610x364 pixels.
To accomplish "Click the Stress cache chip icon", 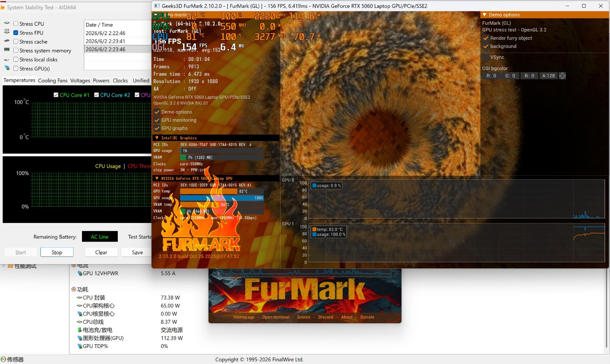I will tap(7, 41).
